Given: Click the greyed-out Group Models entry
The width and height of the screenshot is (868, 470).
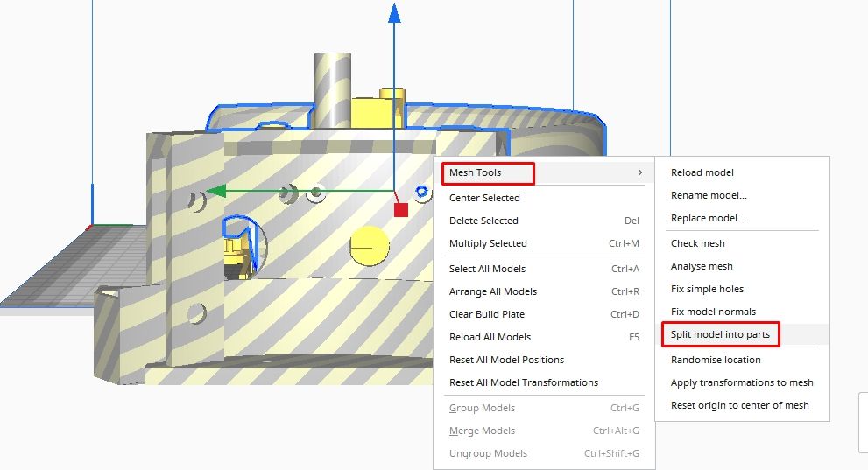Looking at the screenshot, I should point(544,408).
